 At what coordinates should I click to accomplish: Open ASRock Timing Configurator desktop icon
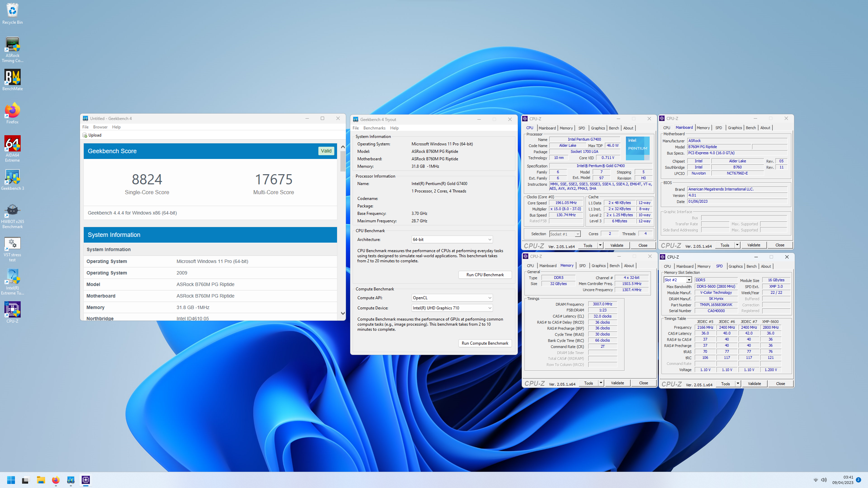click(x=13, y=49)
